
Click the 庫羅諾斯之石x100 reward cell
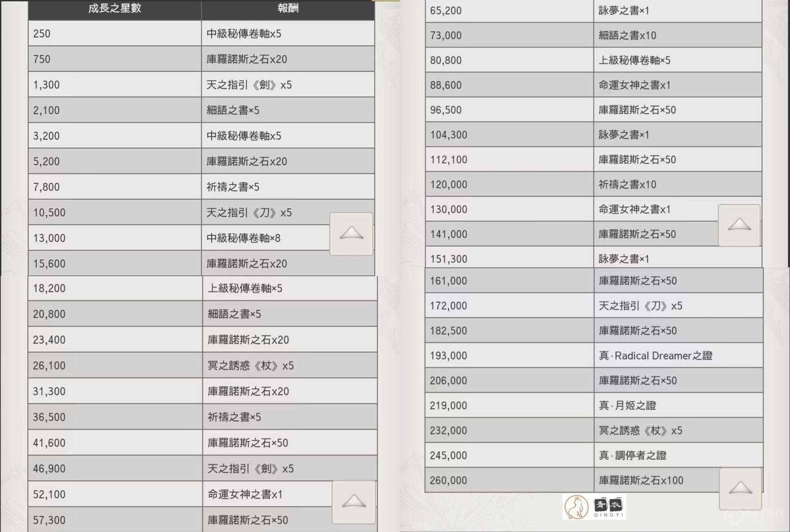click(678, 480)
